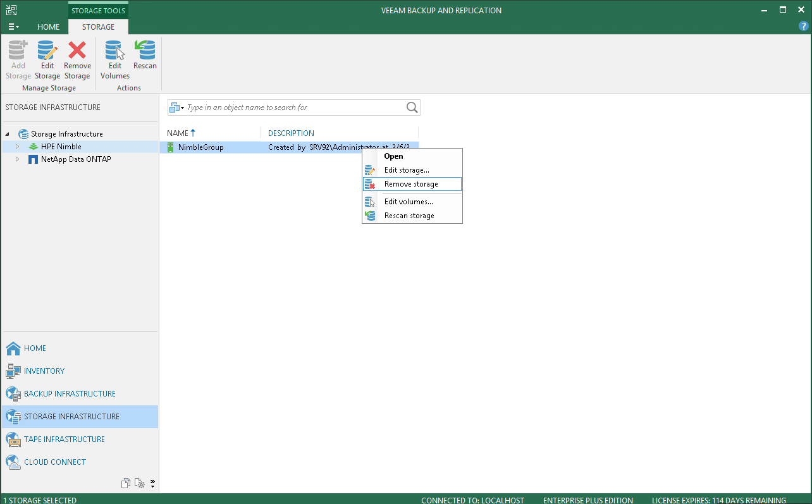Screen dimensions: 812x504
Task: Click 'ENTERPRISE PLUS EDITION' in the status bar
Action: pos(588,500)
